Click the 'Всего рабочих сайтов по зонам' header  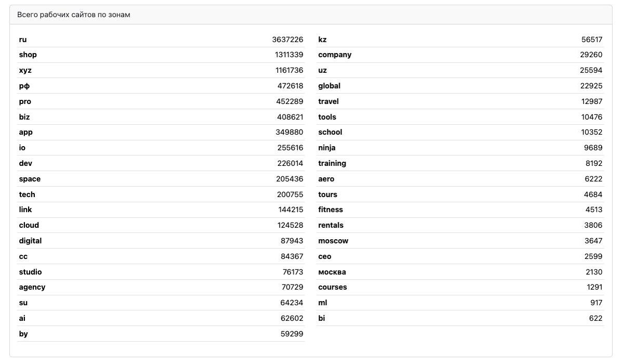point(74,15)
